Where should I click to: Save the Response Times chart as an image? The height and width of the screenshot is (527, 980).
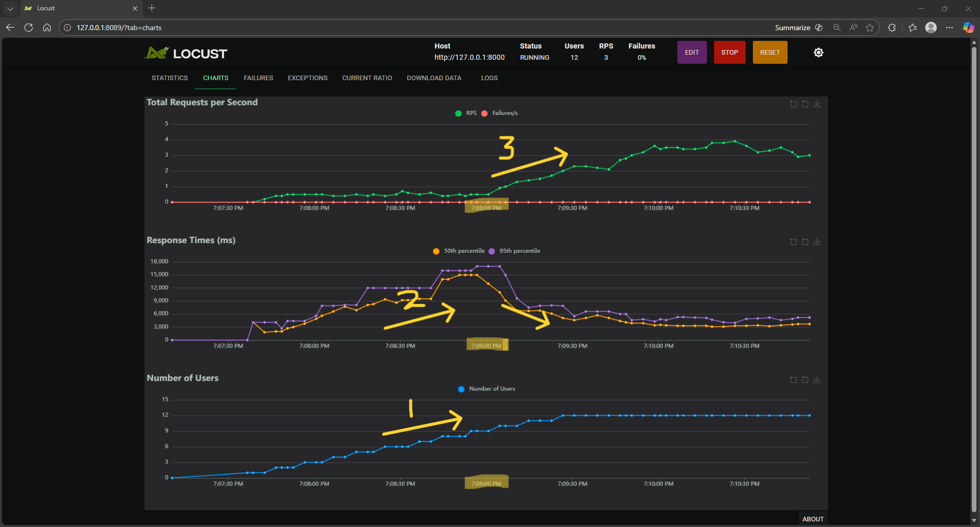pyautogui.click(x=817, y=242)
